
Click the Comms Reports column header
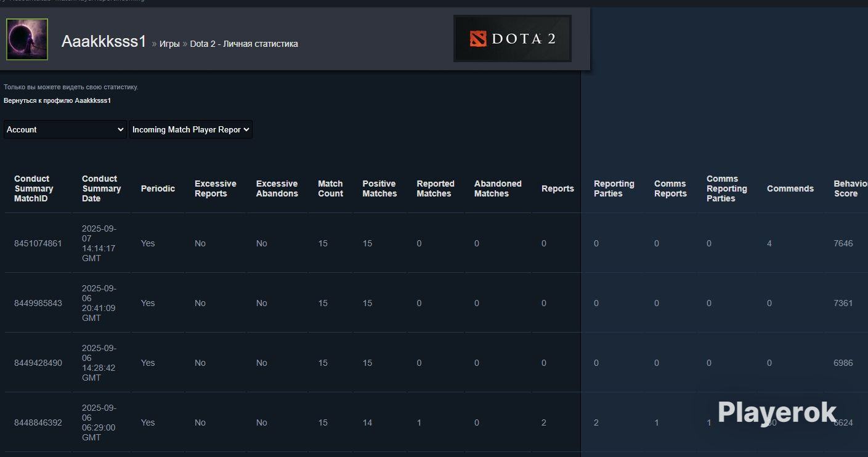tap(670, 188)
